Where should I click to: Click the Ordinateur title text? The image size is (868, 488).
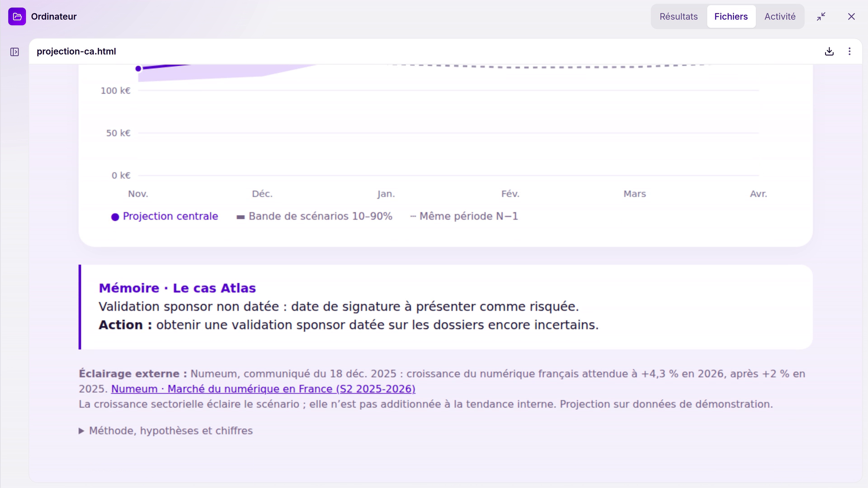[54, 17]
